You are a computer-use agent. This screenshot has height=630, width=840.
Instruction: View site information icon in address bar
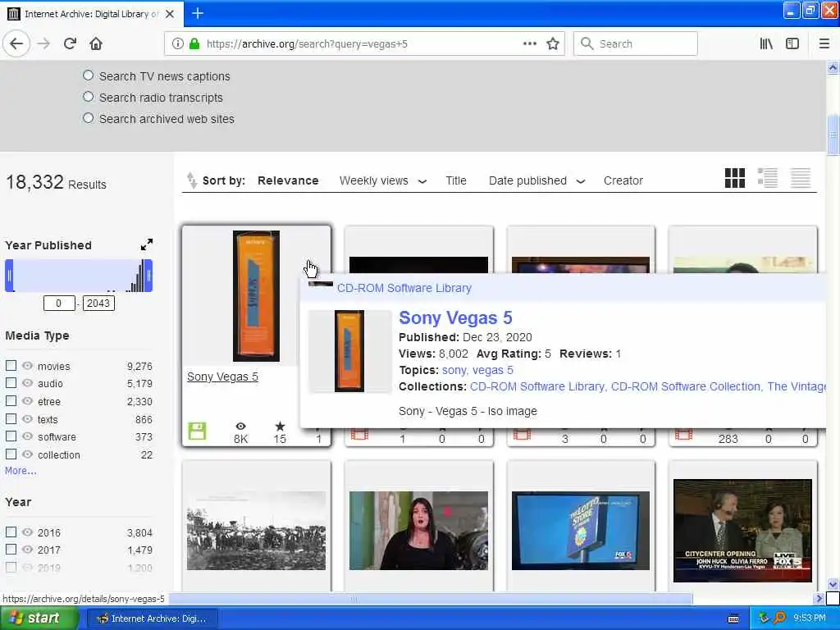177,44
